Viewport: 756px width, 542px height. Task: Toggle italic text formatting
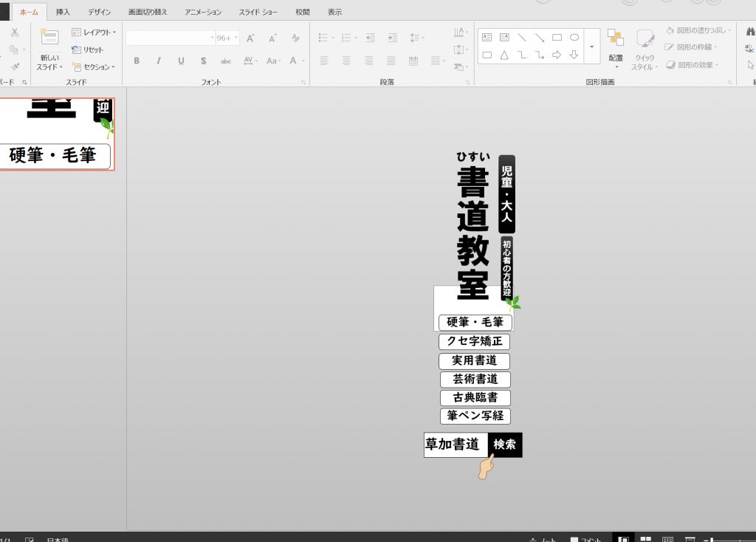(159, 61)
